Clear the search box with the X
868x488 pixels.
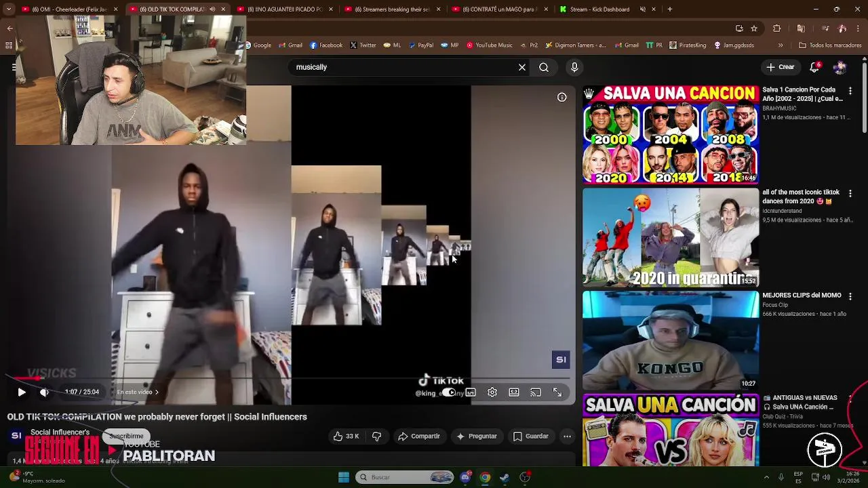click(x=522, y=67)
